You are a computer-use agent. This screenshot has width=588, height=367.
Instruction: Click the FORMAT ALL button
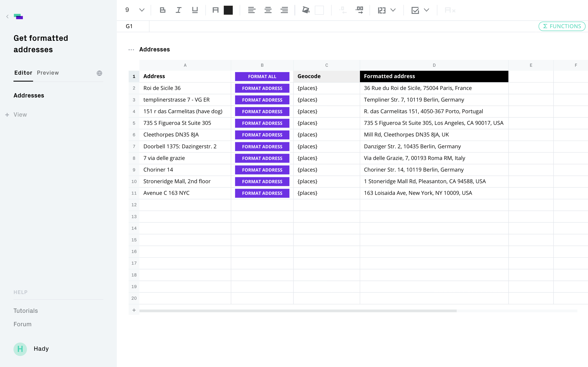262,76
